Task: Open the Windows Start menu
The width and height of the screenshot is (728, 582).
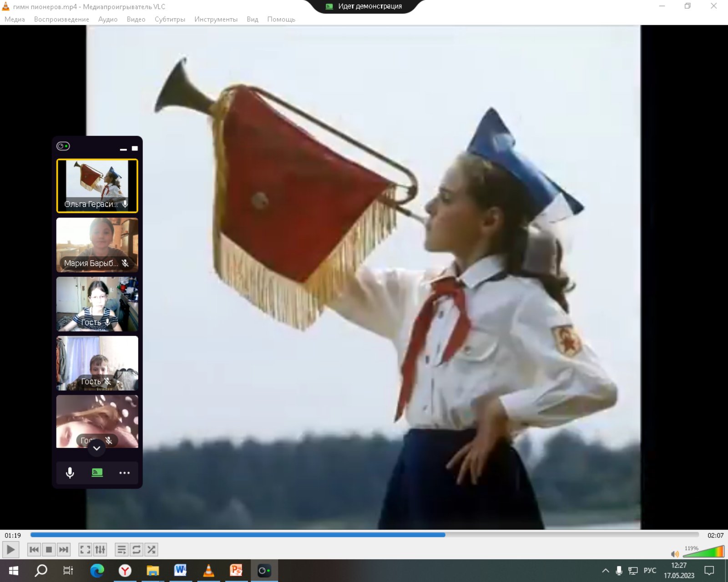Action: pyautogui.click(x=14, y=571)
